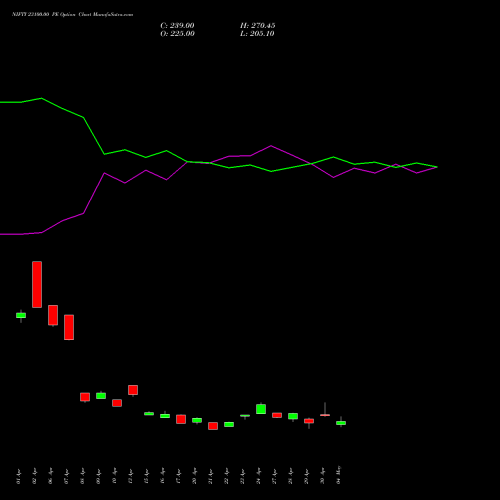Select the 24 Apr date label
Screen dimensions: 500x500
point(258,477)
